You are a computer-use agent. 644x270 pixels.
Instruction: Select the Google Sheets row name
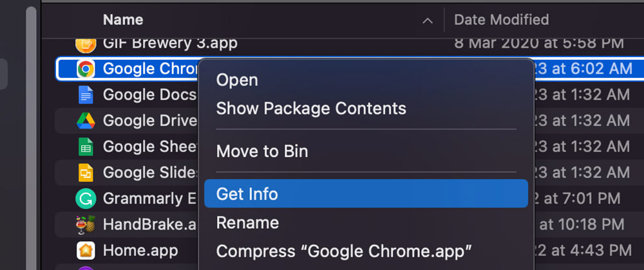[x=151, y=147]
